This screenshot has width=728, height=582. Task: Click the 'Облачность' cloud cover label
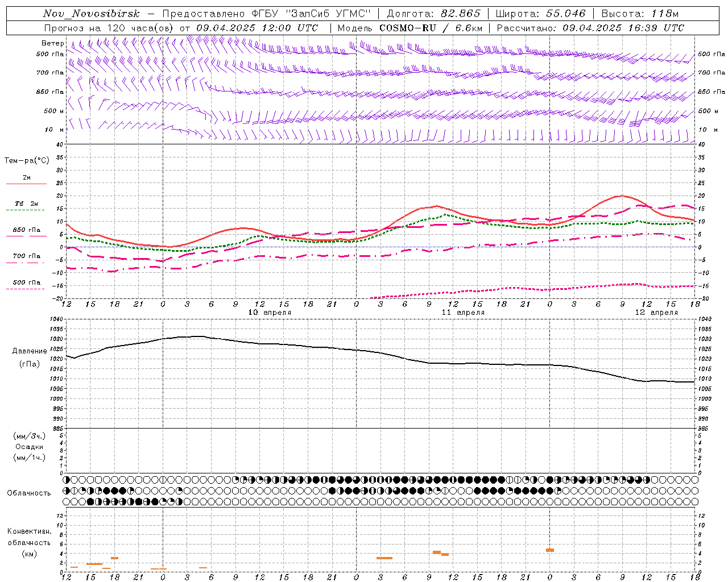29,493
